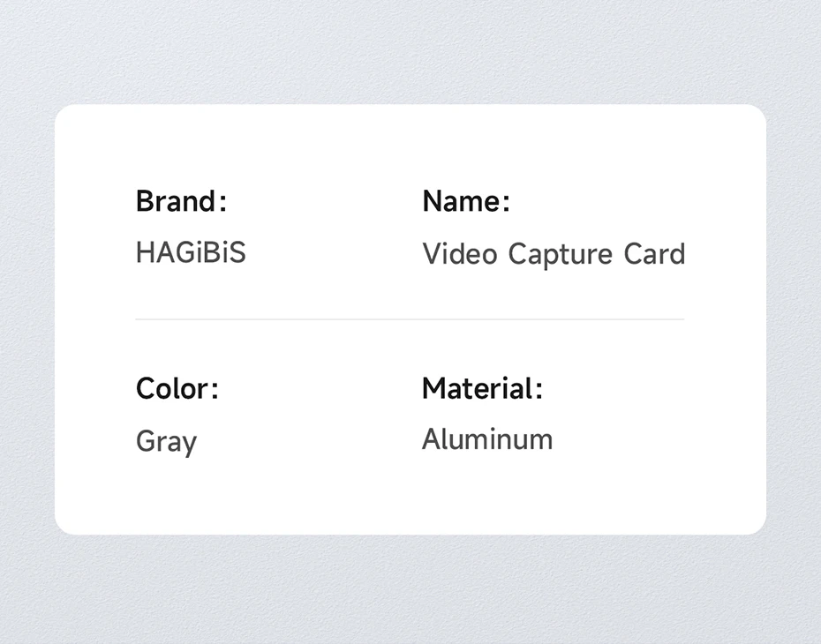Click the horizontal divider line between rows
Screen dimensions: 821x644
pos(410,318)
